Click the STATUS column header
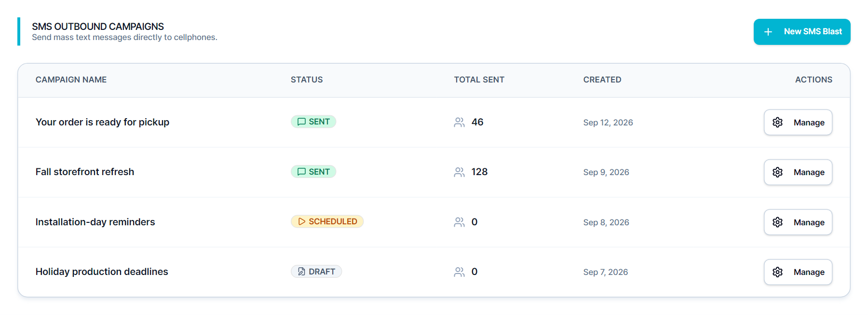This screenshot has height=315, width=868. 307,80
